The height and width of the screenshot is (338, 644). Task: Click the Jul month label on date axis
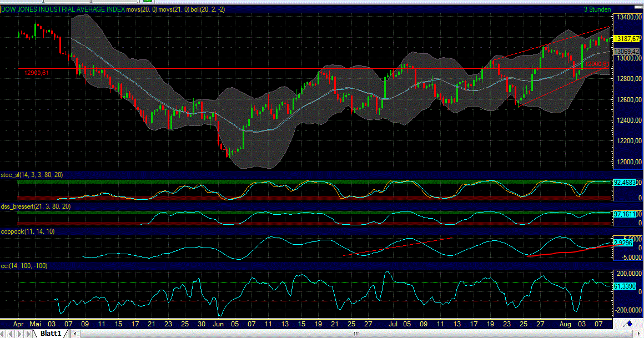click(393, 324)
